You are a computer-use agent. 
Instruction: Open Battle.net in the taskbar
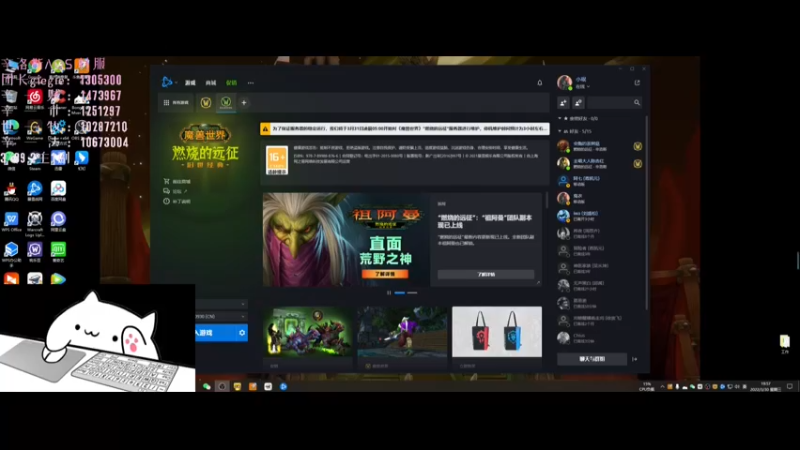tap(283, 386)
